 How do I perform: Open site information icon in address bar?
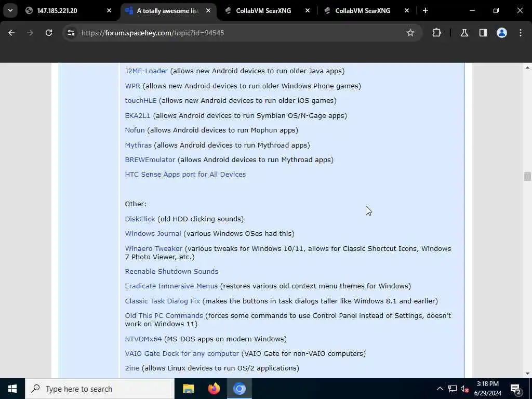pos(71,33)
